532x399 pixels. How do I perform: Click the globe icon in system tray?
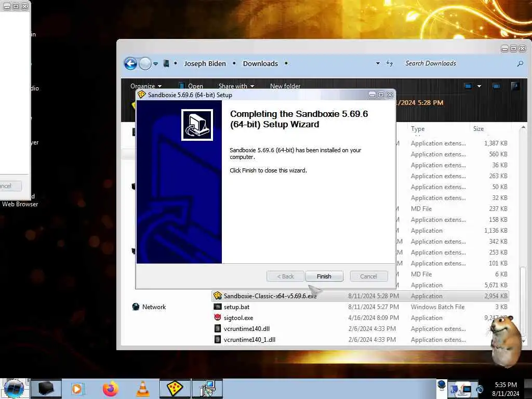(x=442, y=385)
